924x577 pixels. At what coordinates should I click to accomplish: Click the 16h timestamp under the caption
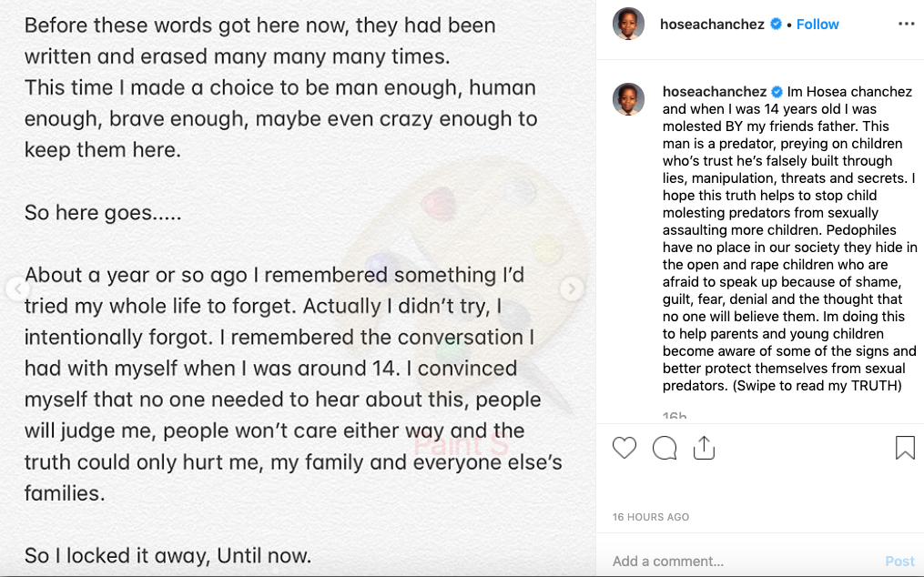pyautogui.click(x=675, y=415)
